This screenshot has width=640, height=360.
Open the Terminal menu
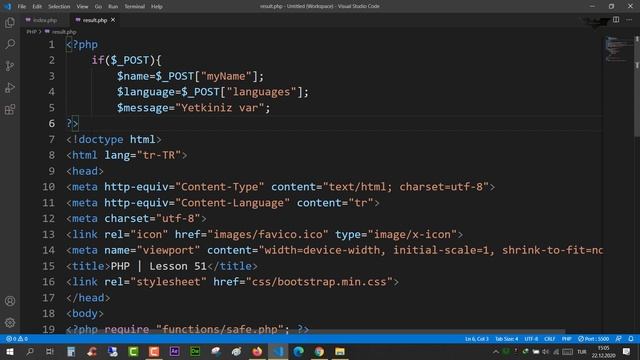135,6
